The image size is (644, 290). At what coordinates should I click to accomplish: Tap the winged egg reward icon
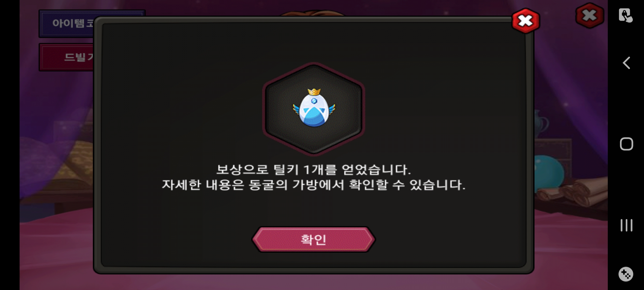click(314, 109)
